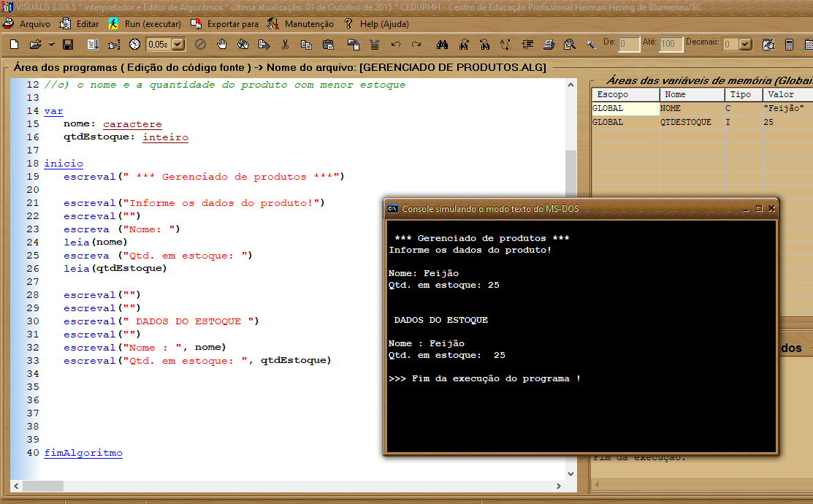Print the source code with the printer icon
The width and height of the screenshot is (813, 504).
pyautogui.click(x=549, y=45)
